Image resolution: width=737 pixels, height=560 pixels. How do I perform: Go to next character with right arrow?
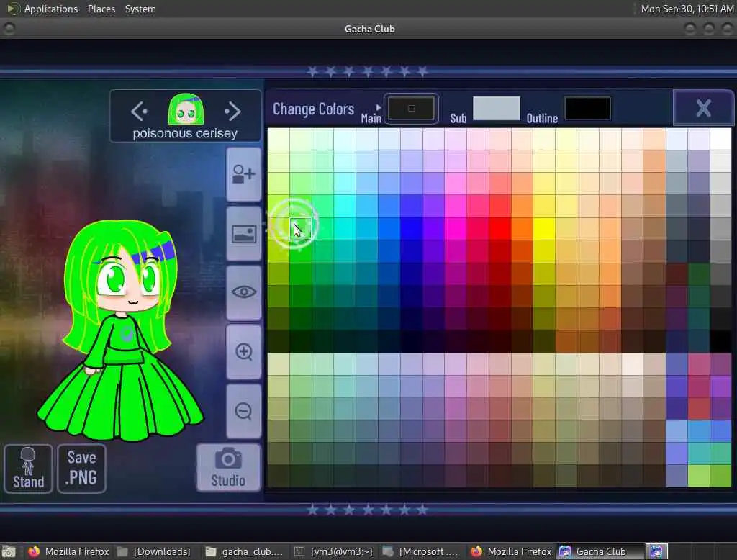pos(232,112)
